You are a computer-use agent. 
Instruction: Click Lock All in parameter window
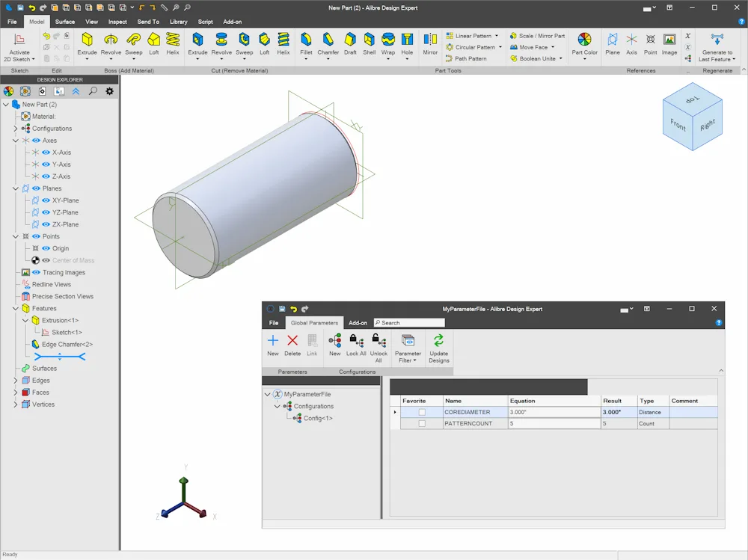coord(356,345)
